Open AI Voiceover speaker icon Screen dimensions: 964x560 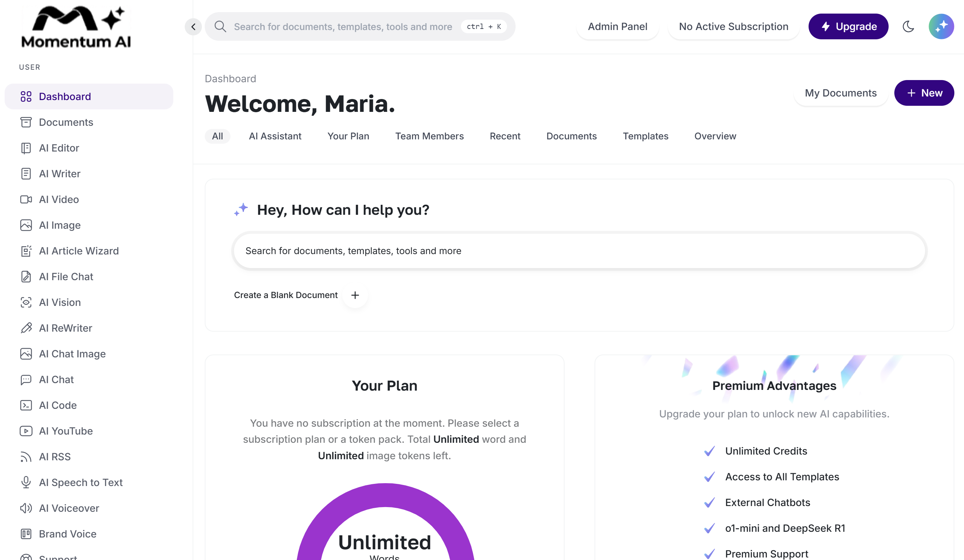pos(26,508)
